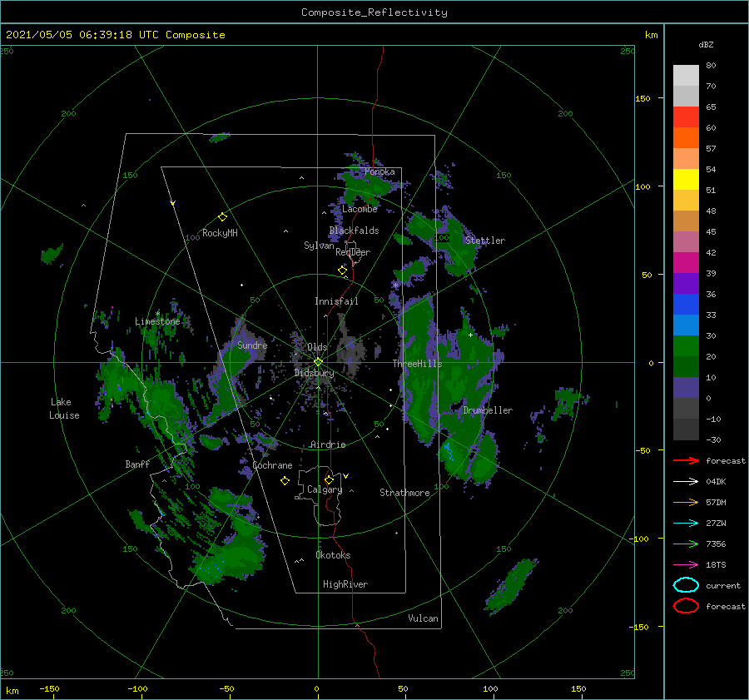Click the 'RockyMH' map label
Screen dimensions: 749x700
[220, 233]
